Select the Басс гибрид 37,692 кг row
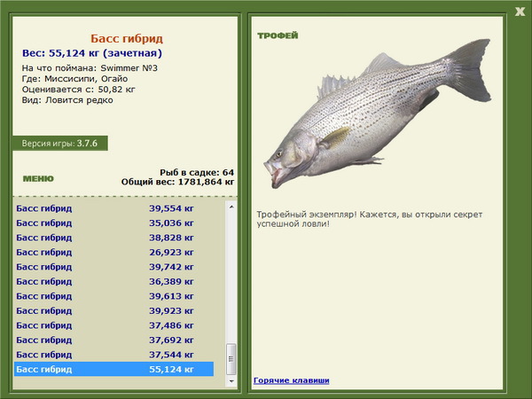Image resolution: width=532 pixels, height=399 pixels. tap(113, 340)
